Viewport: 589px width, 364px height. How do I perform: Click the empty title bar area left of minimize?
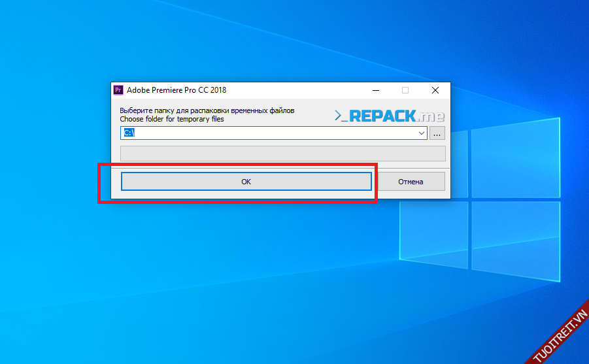click(294, 90)
